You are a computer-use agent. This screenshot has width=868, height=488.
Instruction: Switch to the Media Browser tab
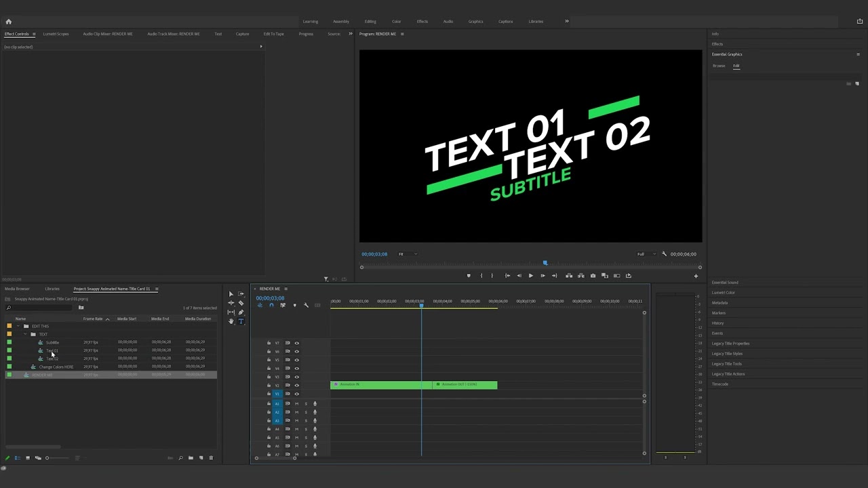(x=17, y=289)
